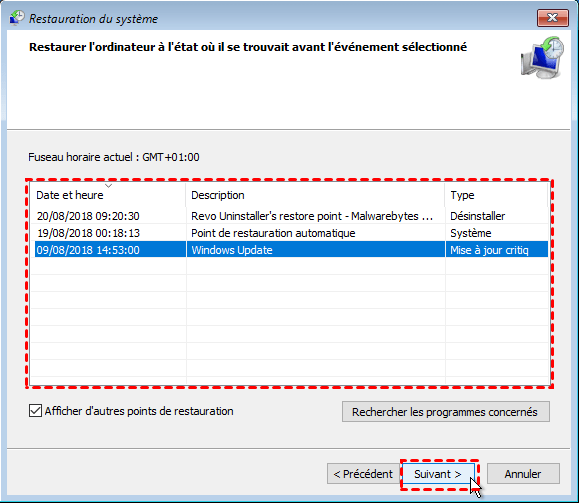Click the System Restore title bar icon
Image resolution: width=579 pixels, height=503 pixels.
[x=17, y=18]
